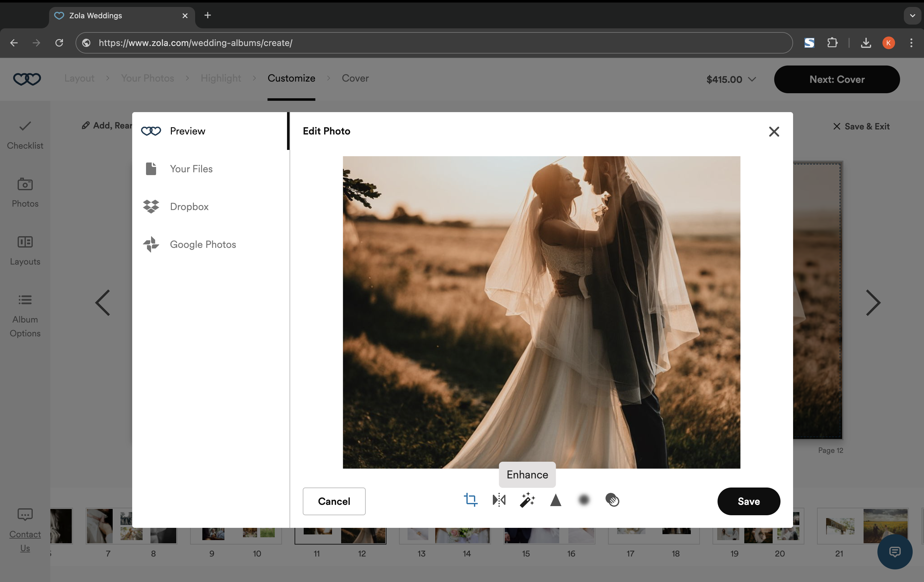Open the Layouts sidebar panel
924x582 pixels.
coord(25,250)
